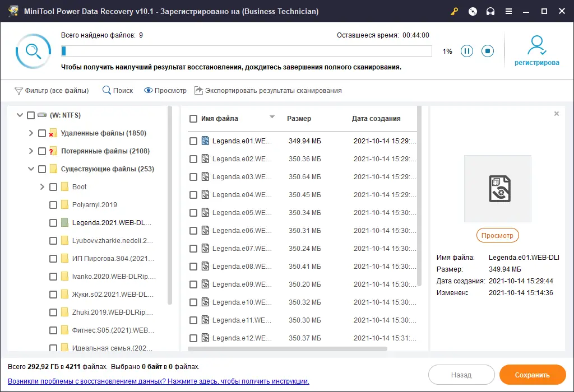This screenshot has height=392, width=574.
Task: Collapse the W: NTFS tree node
Action: pyautogui.click(x=20, y=115)
